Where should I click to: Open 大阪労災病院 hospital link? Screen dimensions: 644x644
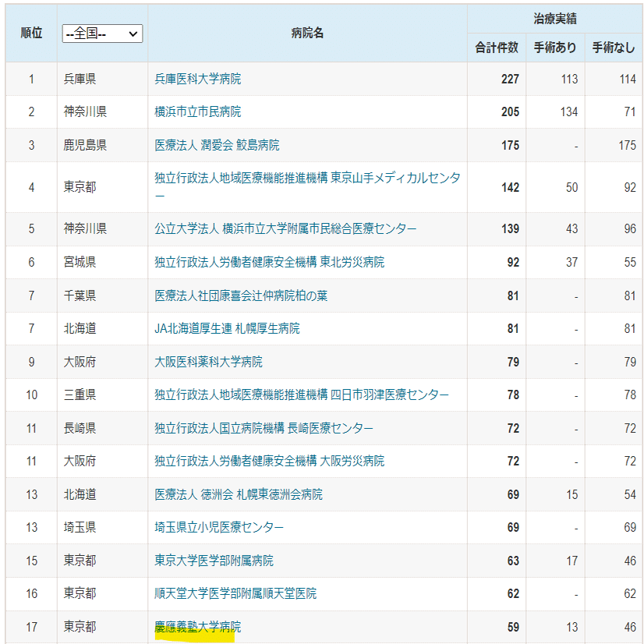270,461
